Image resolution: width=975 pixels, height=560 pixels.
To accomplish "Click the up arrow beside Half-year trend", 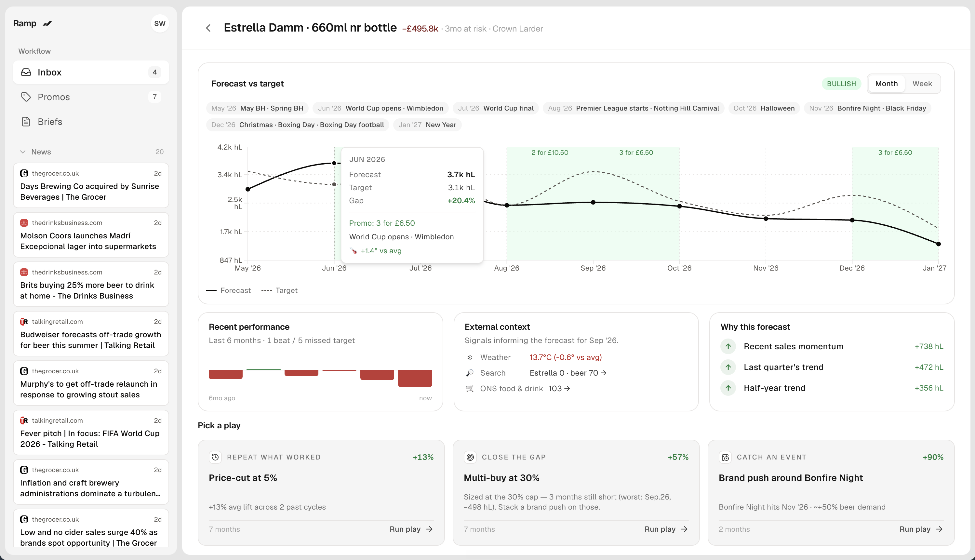I will [x=728, y=388].
